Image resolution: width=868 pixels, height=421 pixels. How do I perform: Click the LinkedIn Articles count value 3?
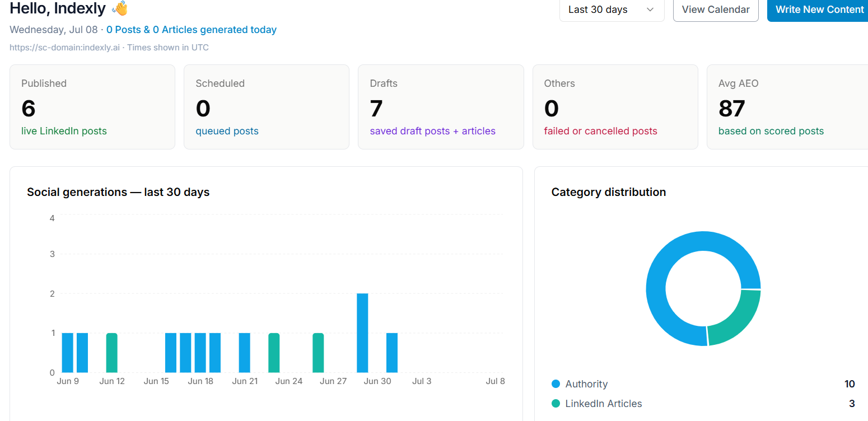[852, 404]
